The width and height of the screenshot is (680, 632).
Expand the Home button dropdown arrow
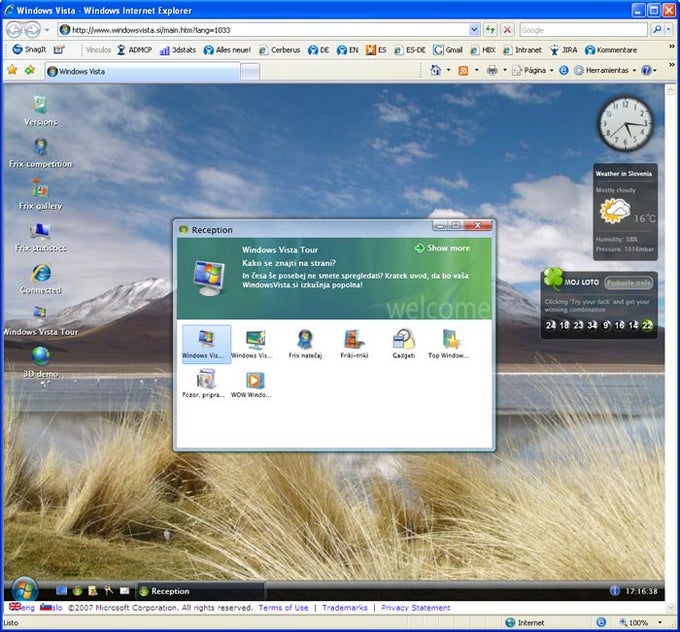448,70
